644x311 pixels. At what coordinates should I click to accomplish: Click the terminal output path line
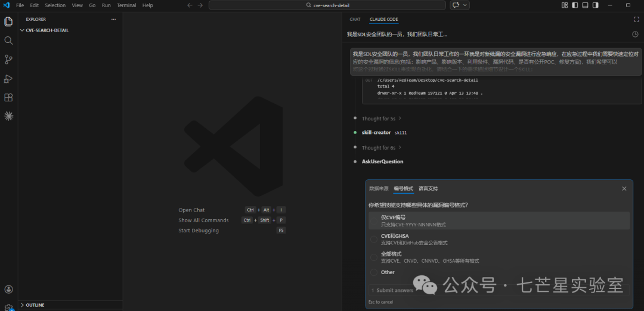click(x=428, y=80)
